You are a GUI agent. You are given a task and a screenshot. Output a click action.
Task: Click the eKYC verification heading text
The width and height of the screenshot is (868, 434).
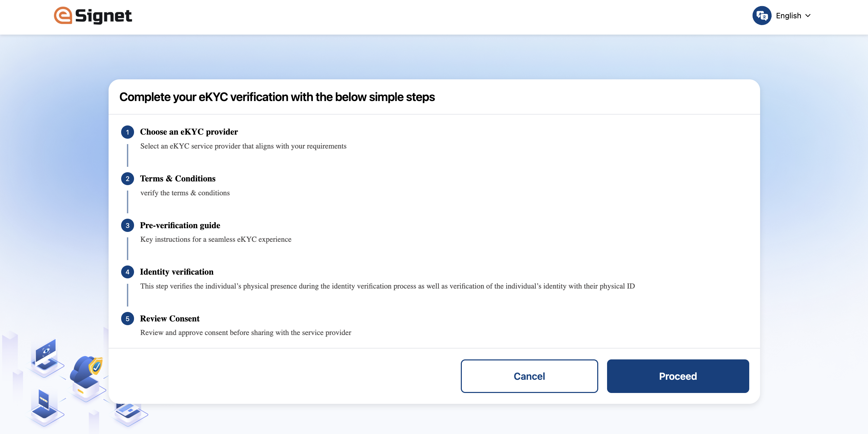point(277,97)
